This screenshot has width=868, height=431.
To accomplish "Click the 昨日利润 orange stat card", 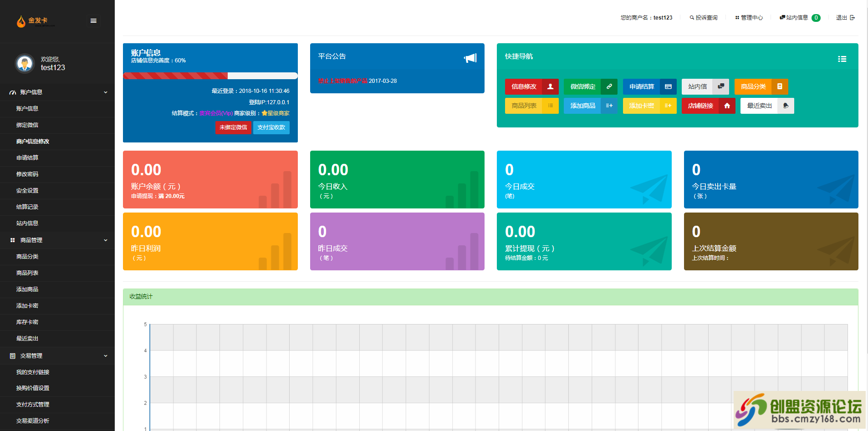I will (210, 241).
